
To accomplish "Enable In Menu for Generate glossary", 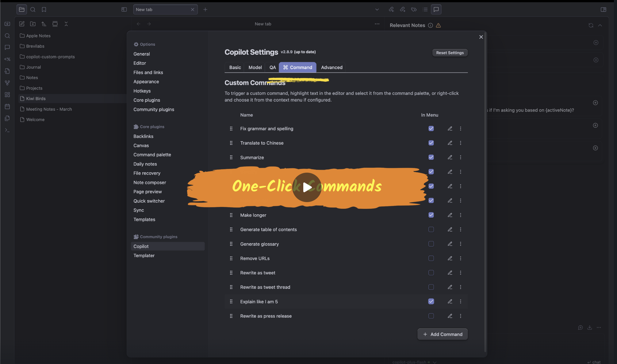I will (x=431, y=244).
